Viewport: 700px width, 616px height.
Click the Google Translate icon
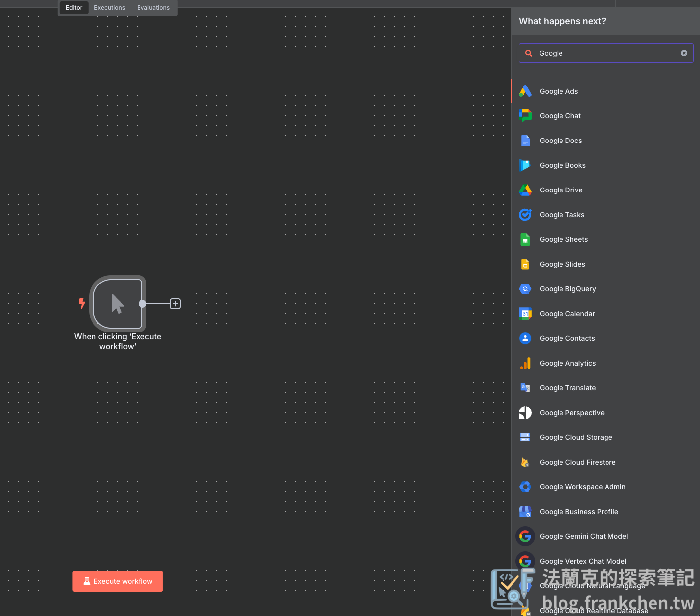[x=525, y=388]
